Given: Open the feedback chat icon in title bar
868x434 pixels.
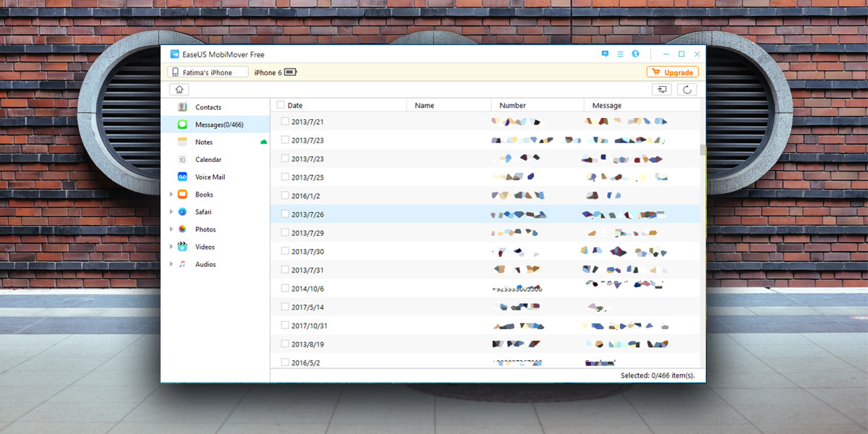Looking at the screenshot, I should (605, 54).
